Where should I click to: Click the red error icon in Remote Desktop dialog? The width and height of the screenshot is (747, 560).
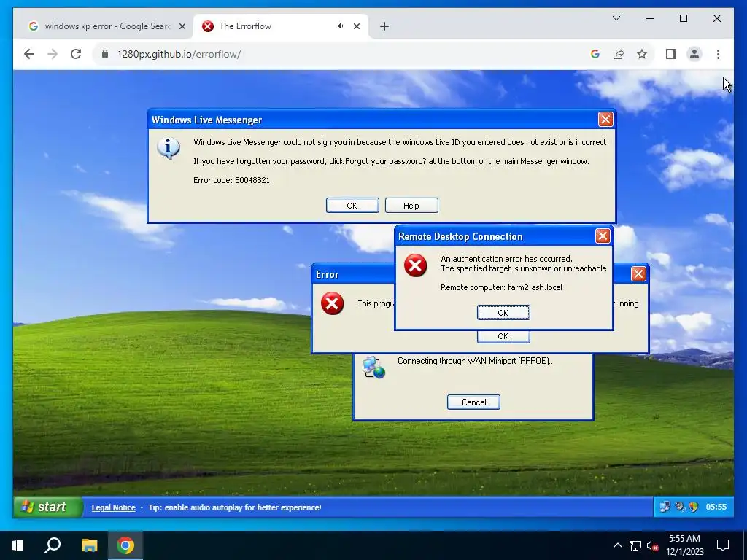tap(415, 265)
